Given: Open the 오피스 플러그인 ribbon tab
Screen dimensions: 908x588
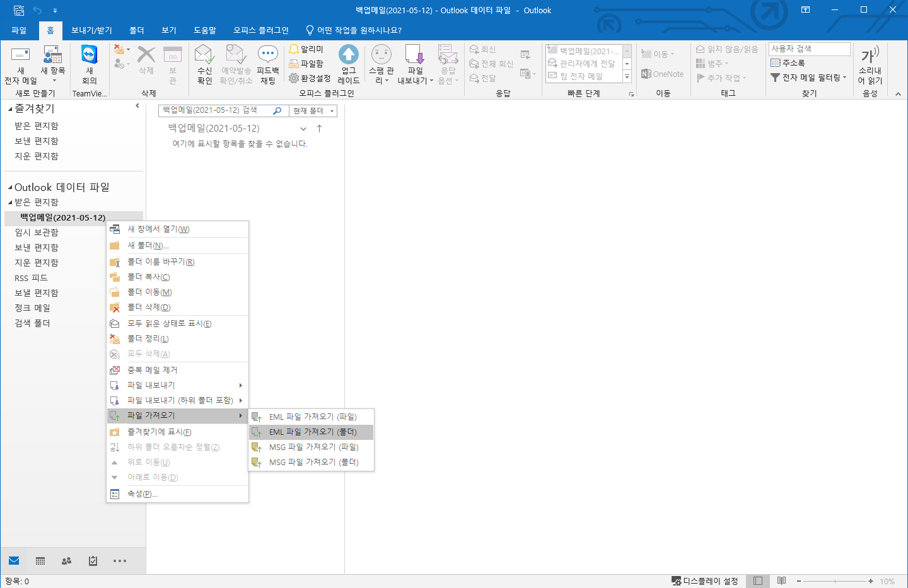Looking at the screenshot, I should coord(261,30).
